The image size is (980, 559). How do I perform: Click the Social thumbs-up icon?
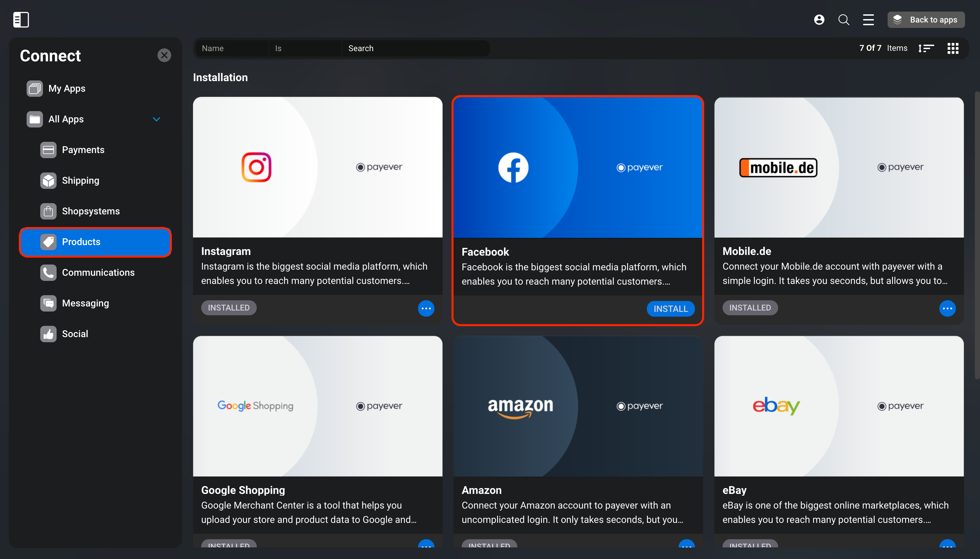[x=48, y=334]
